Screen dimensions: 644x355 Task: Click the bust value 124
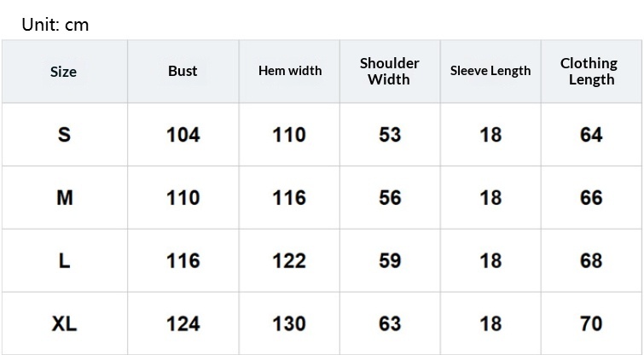coord(183,323)
